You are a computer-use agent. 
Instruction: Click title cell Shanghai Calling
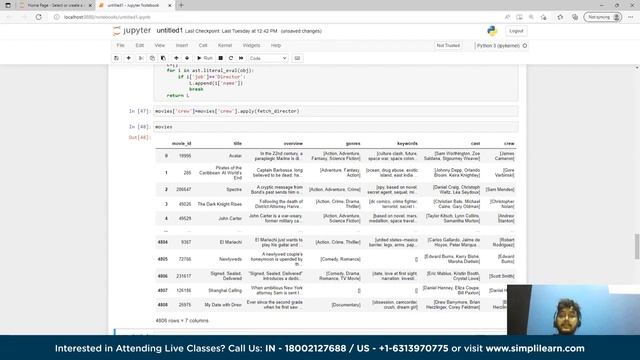click(225, 291)
